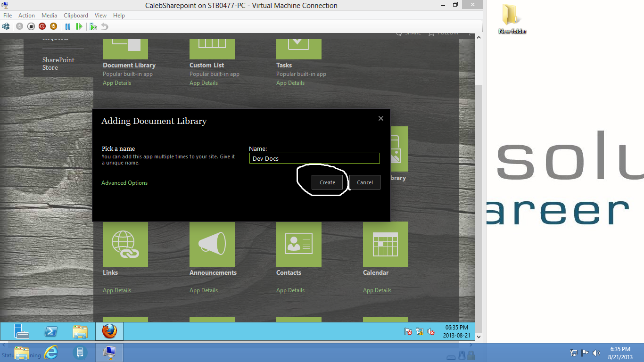The image size is (644, 362).
Task: Open the Help menu
Action: [x=119, y=16]
